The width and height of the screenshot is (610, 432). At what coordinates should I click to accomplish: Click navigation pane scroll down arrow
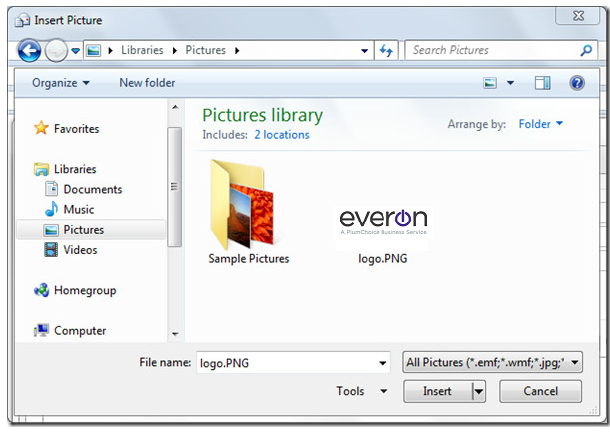[175, 334]
